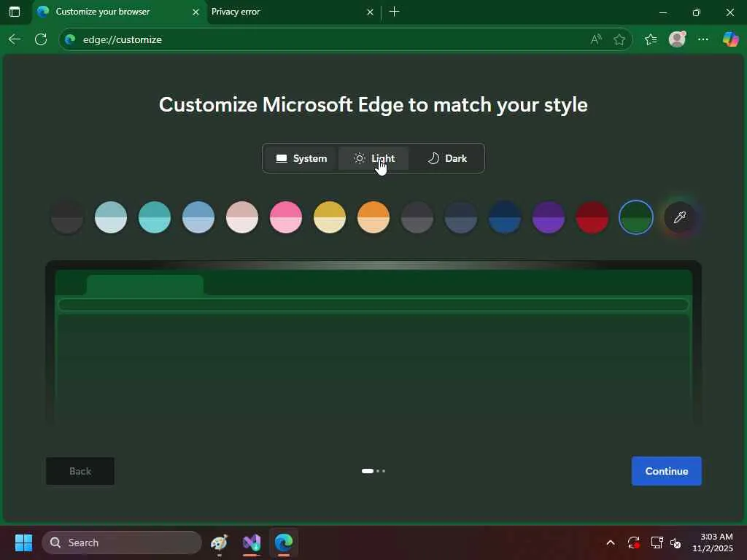Click the muted volume tray icon
Screen dimensions: 747x560
676,542
